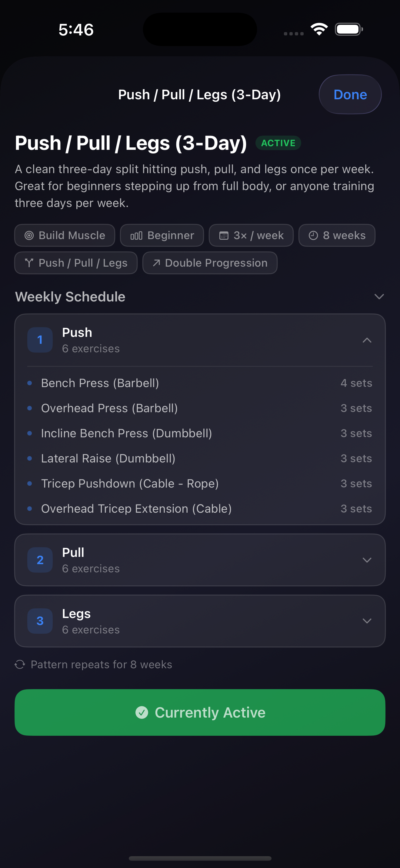400x868 pixels.
Task: Tap the Currently Active button
Action: [x=200, y=712]
